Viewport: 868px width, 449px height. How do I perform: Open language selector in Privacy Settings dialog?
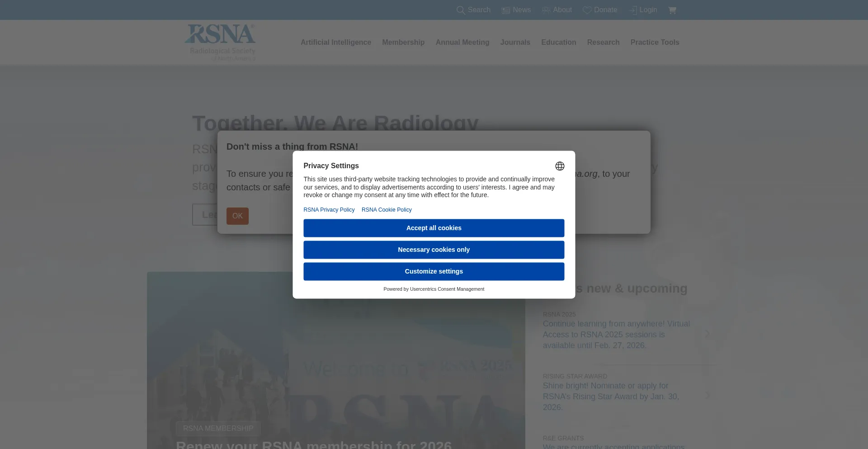coord(560,166)
